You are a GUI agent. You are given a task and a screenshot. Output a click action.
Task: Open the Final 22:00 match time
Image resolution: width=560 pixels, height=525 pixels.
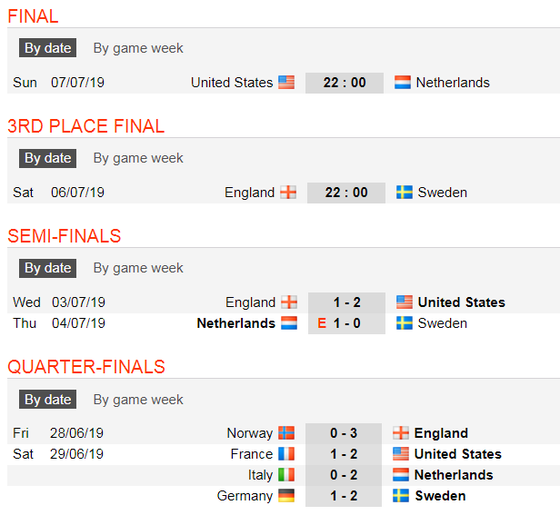[344, 83]
